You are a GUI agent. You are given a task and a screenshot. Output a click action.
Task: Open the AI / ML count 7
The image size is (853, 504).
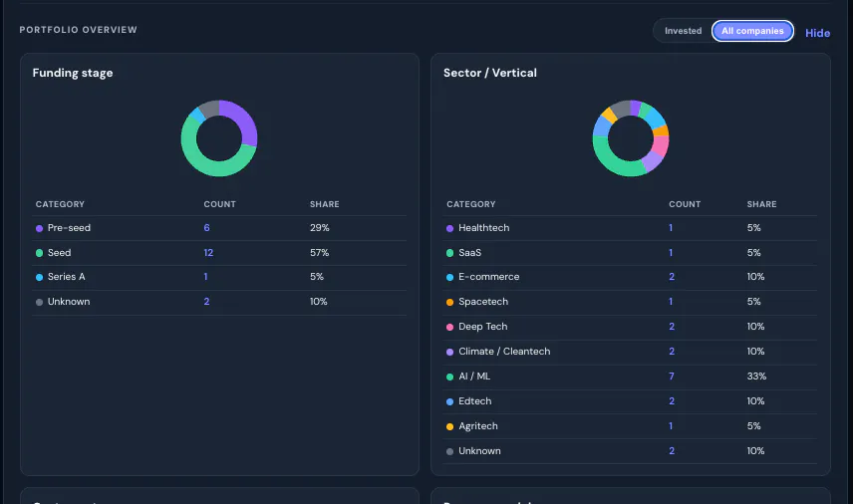point(672,377)
